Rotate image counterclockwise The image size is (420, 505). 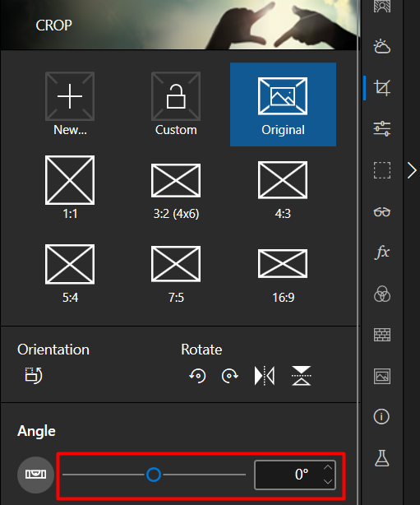point(197,376)
